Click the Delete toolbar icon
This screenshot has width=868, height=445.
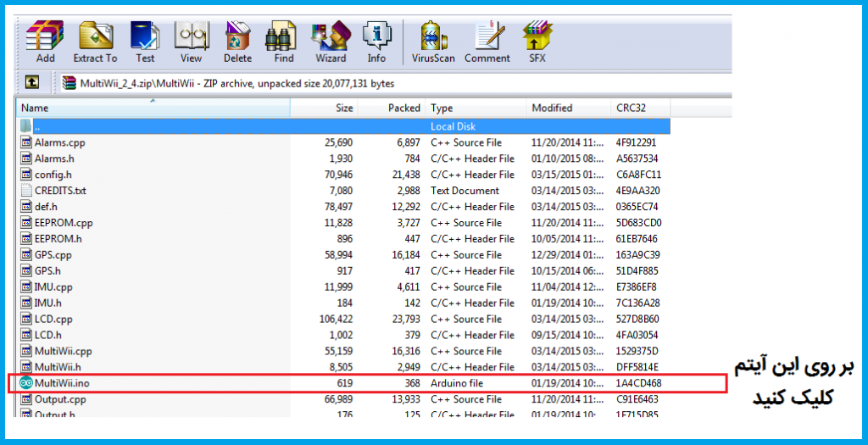(238, 36)
